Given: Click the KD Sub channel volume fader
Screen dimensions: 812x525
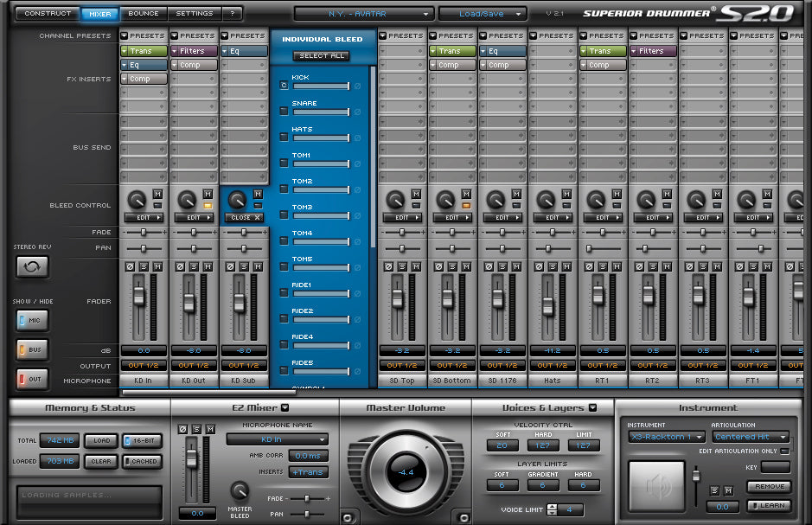Looking at the screenshot, I should (x=238, y=303).
